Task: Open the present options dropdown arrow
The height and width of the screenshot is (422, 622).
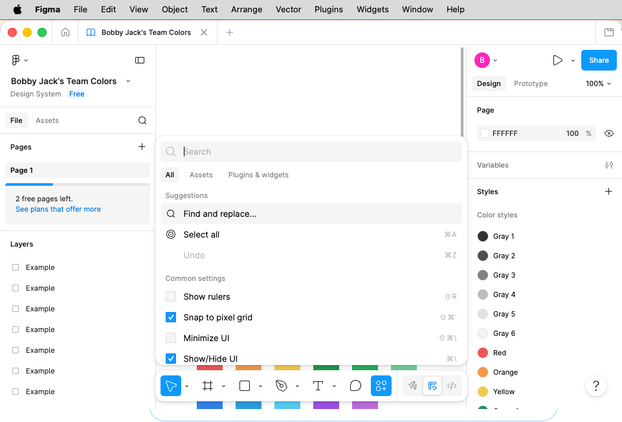Action: pyautogui.click(x=573, y=60)
